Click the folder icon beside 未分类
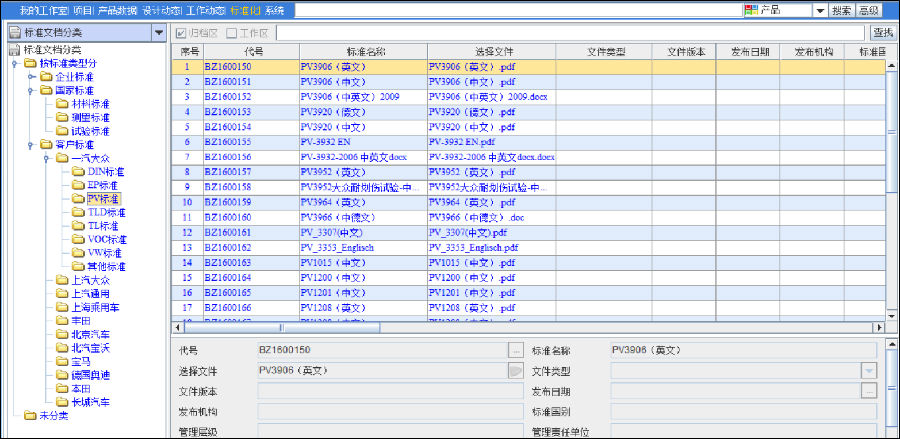The height and width of the screenshot is (439, 900). (x=29, y=416)
